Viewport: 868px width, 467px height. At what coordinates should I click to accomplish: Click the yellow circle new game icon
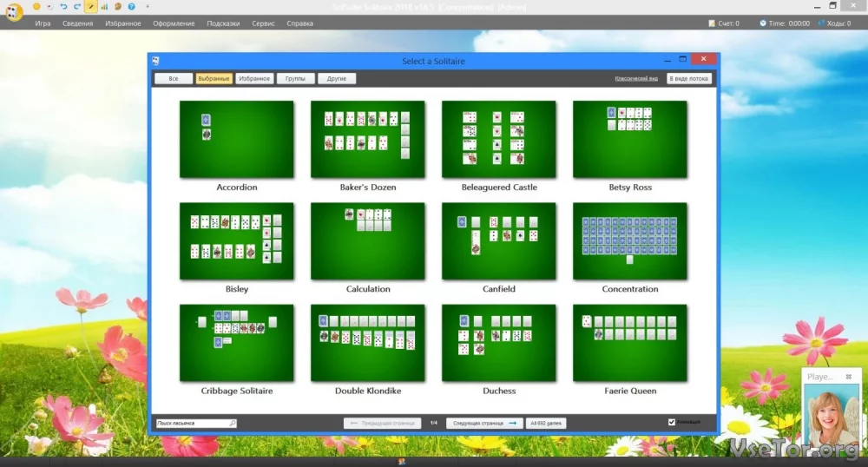coord(36,7)
